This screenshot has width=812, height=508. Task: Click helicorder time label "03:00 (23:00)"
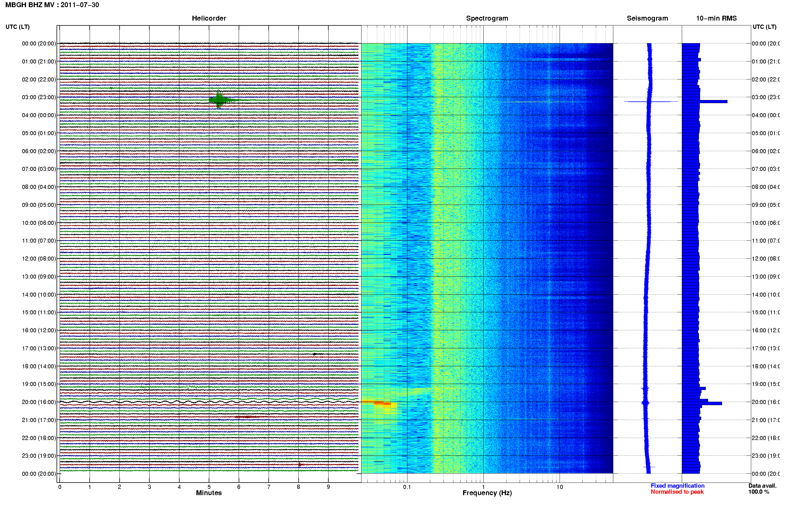coord(39,97)
